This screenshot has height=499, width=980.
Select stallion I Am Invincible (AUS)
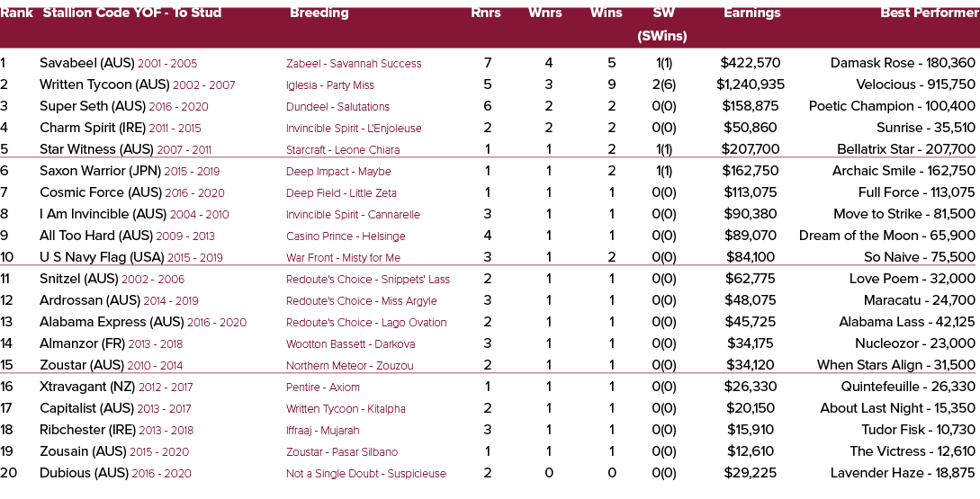pyautogui.click(x=103, y=214)
